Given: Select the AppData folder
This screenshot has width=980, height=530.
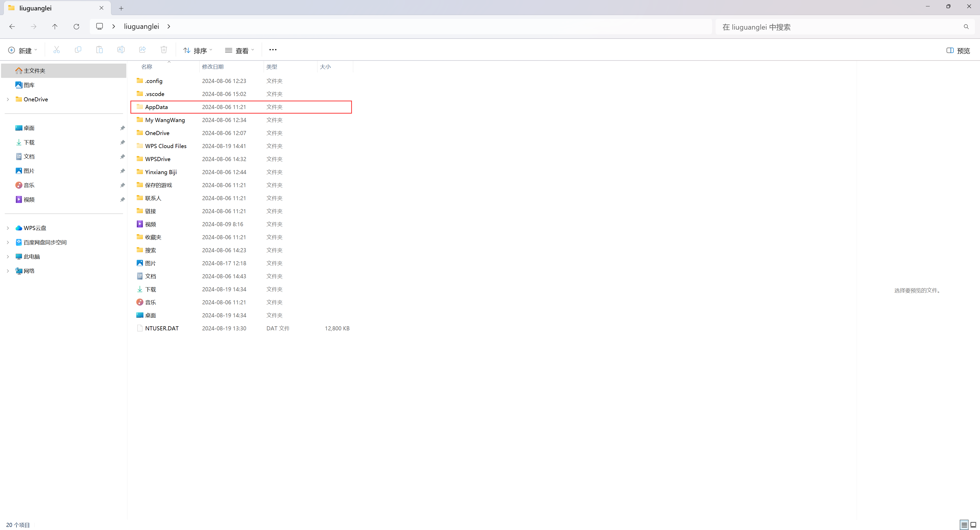Looking at the screenshot, I should pyautogui.click(x=156, y=107).
